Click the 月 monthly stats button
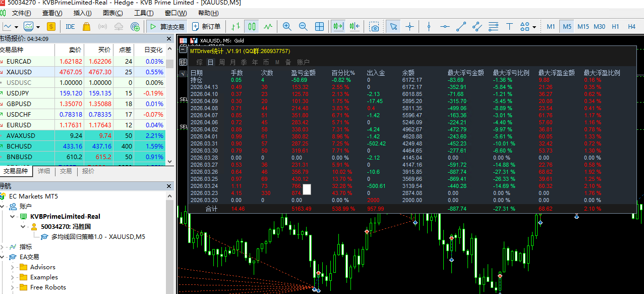The width and height of the screenshot is (644, 294). click(x=232, y=62)
